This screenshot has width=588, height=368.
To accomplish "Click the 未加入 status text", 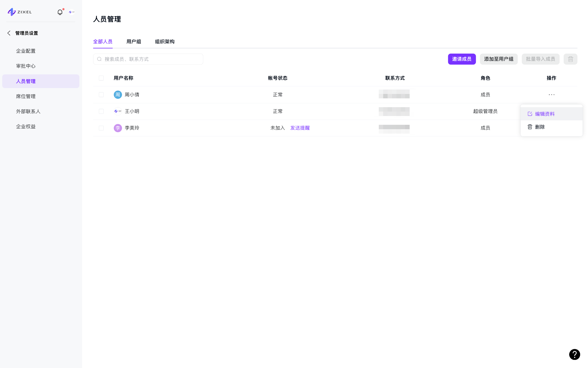I will click(278, 128).
